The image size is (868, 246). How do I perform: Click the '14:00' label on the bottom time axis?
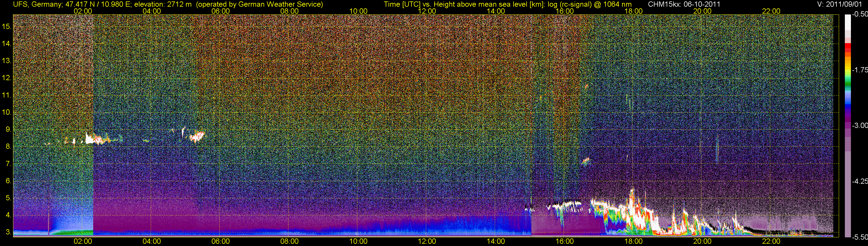[x=496, y=241]
